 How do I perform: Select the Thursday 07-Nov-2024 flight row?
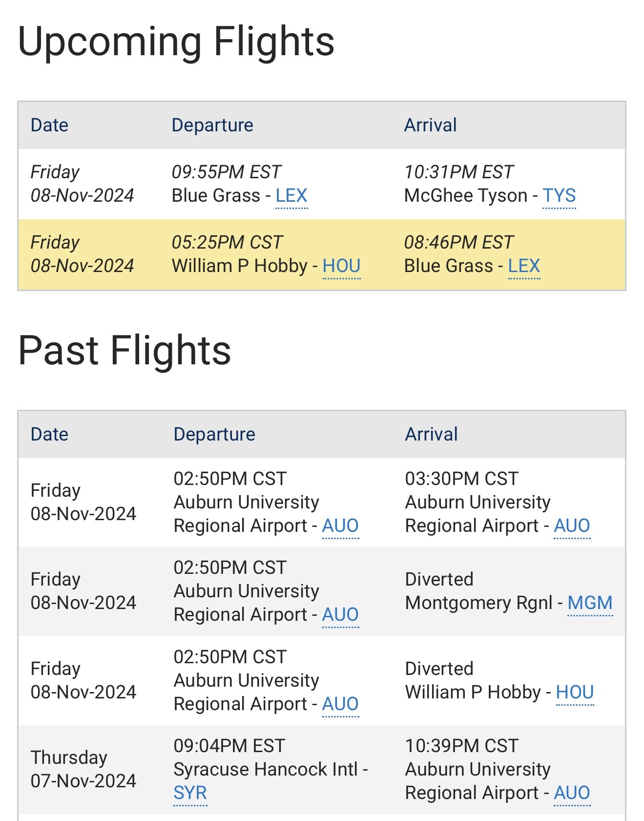(x=322, y=769)
